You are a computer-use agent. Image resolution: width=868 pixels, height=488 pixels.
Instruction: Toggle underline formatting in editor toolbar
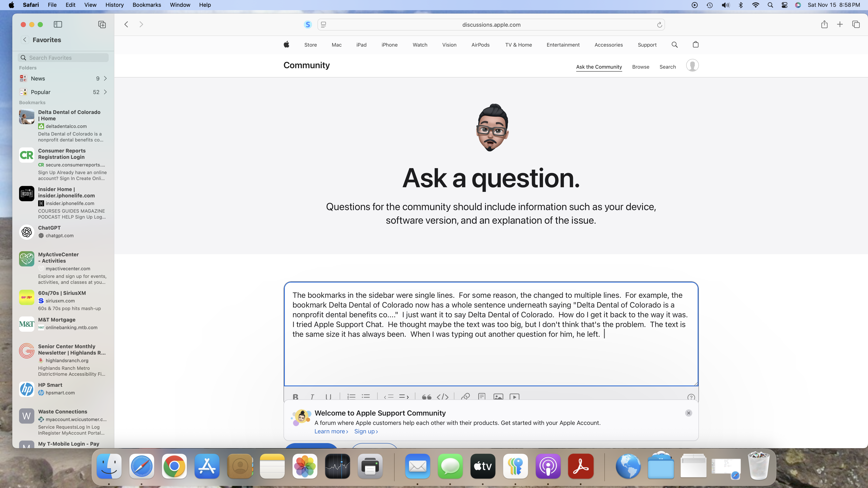click(328, 397)
